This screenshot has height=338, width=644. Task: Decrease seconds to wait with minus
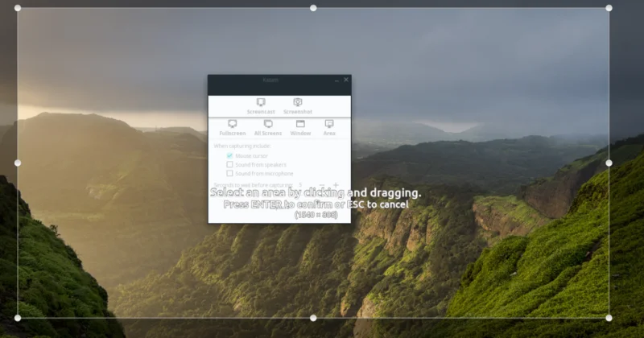[x=321, y=185]
